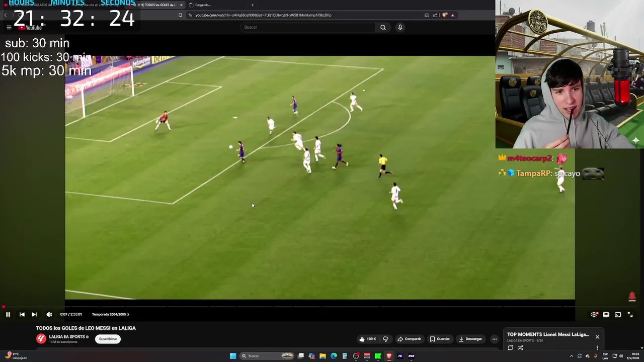Click the video title TODOS los GOLES de LEO MESSI

coord(86,328)
